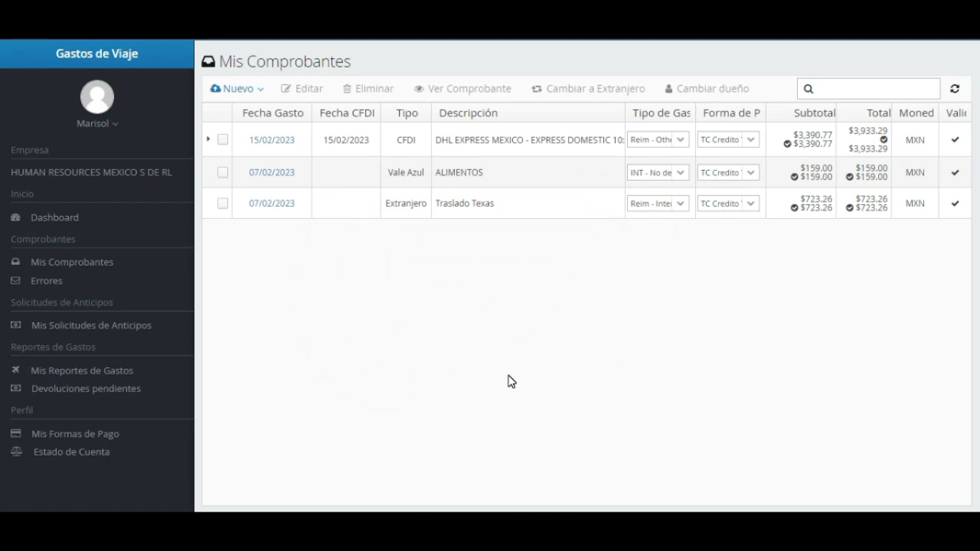Sort by Total column header
This screenshot has height=551, width=980.
[864, 113]
